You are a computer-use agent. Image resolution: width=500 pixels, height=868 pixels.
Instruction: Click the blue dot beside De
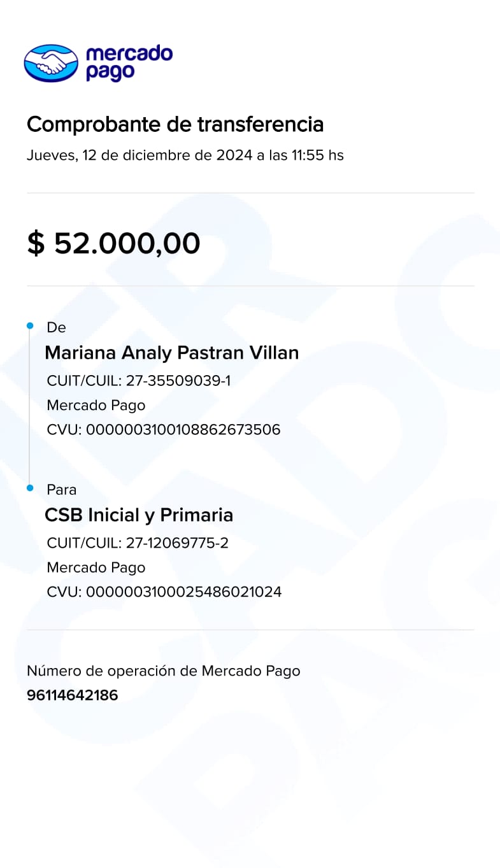(x=30, y=326)
